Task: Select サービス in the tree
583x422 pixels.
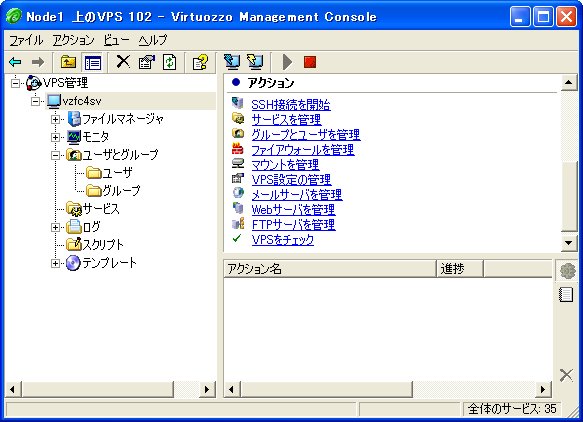Action: coord(101,209)
